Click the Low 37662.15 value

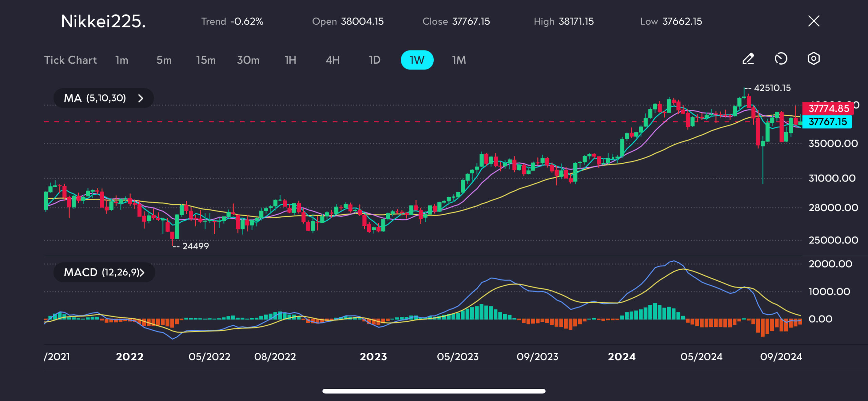[x=671, y=21]
